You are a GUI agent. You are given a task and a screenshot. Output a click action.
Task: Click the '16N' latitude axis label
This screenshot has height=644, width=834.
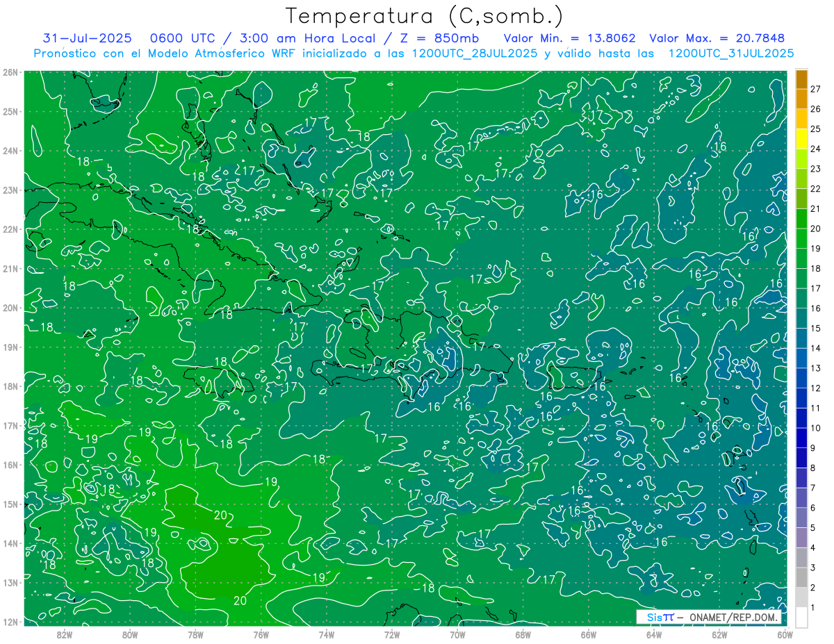click(10, 465)
